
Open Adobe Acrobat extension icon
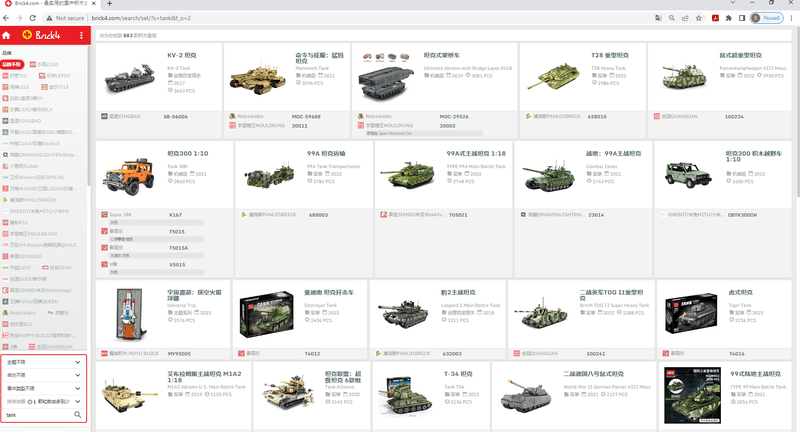(715, 18)
